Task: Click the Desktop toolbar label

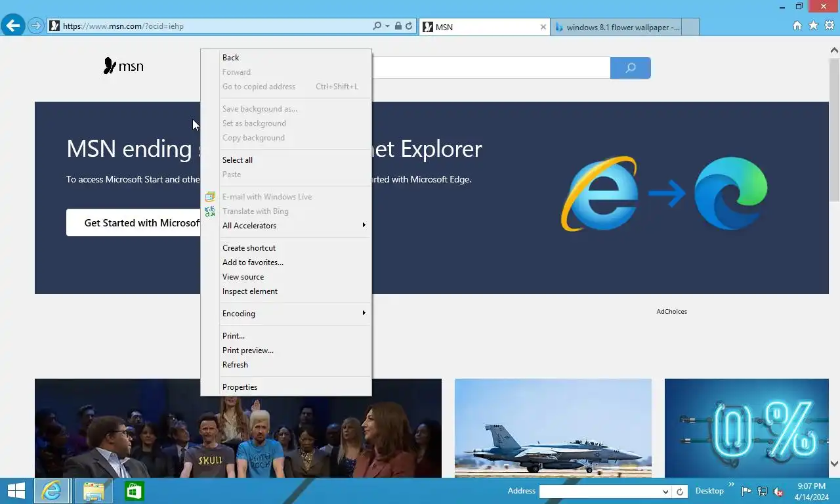Action: click(709, 491)
